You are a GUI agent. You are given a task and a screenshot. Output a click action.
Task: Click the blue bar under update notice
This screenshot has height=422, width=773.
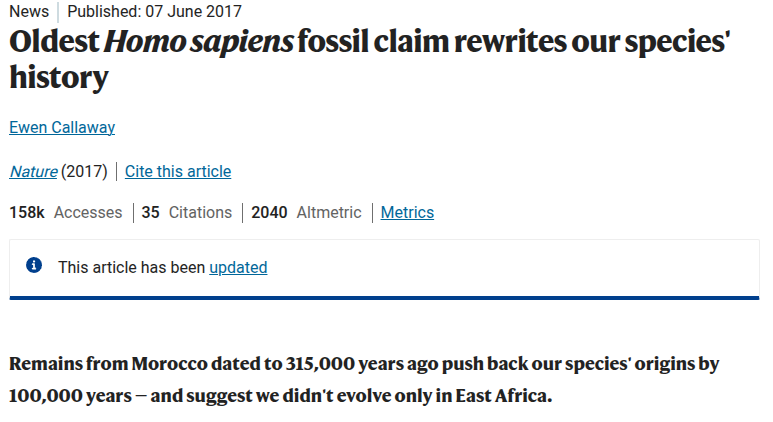(385, 298)
